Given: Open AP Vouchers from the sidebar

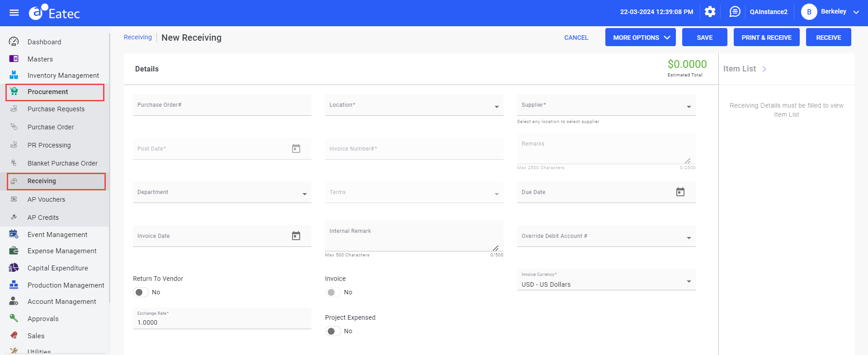Looking at the screenshot, I should pyautogui.click(x=46, y=199).
